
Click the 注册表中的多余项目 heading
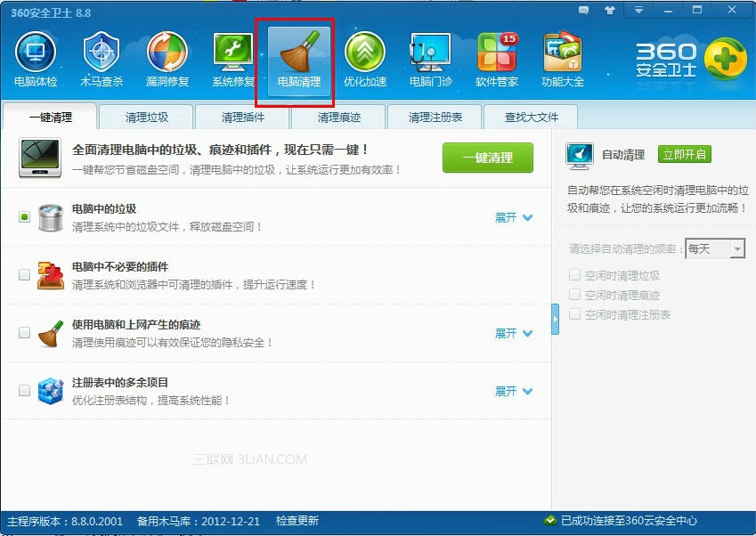pyautogui.click(x=120, y=382)
